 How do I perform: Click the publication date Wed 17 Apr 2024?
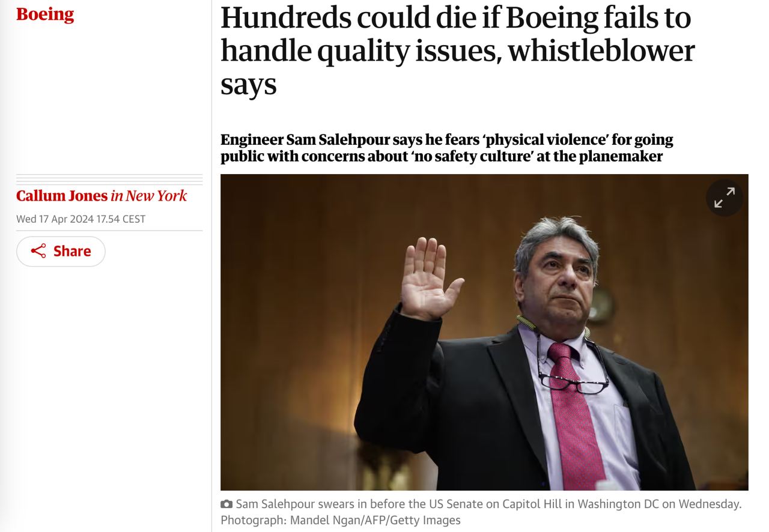click(x=55, y=219)
